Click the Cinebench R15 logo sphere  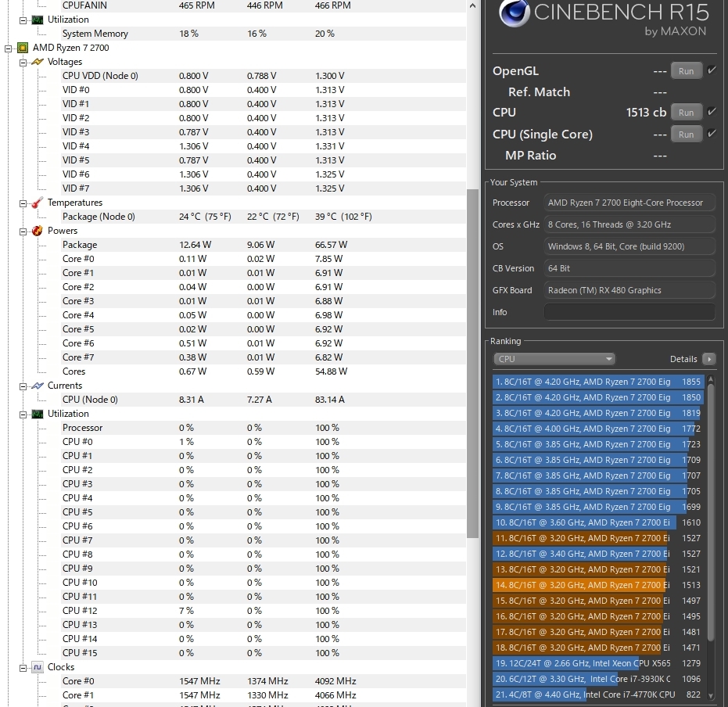click(x=515, y=13)
